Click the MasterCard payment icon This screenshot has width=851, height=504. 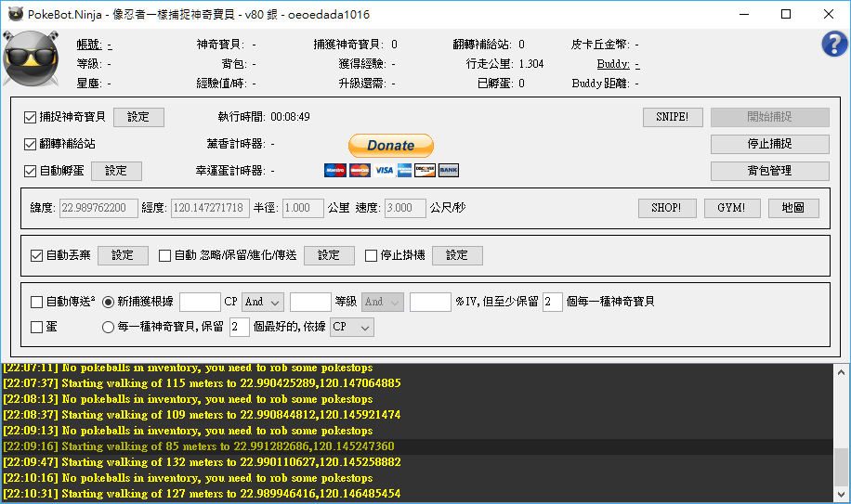360,170
